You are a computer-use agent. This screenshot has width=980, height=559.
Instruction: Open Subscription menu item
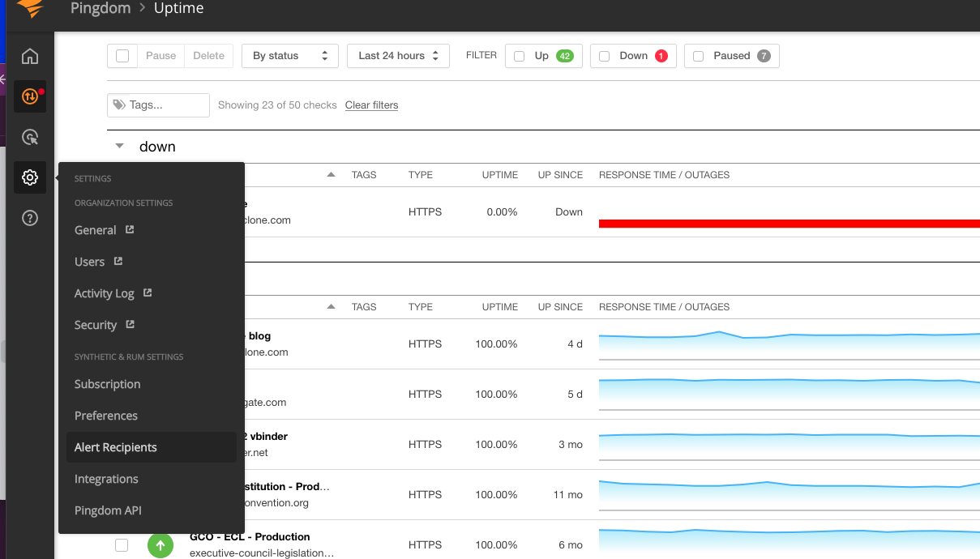(x=107, y=384)
